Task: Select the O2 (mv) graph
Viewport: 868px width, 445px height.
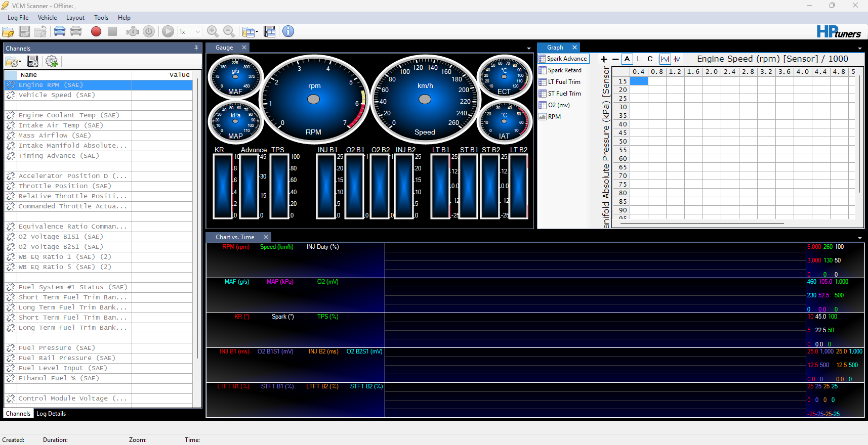Action: point(554,105)
